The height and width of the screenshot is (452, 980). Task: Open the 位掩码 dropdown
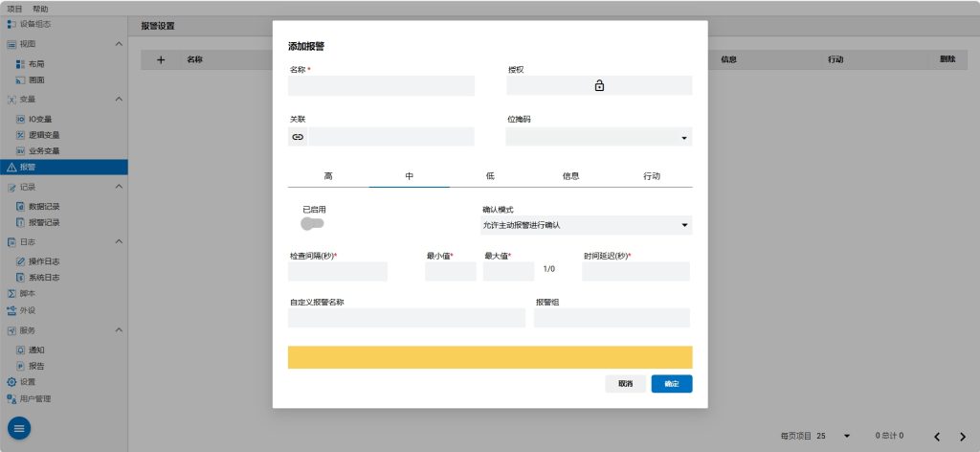[598, 138]
